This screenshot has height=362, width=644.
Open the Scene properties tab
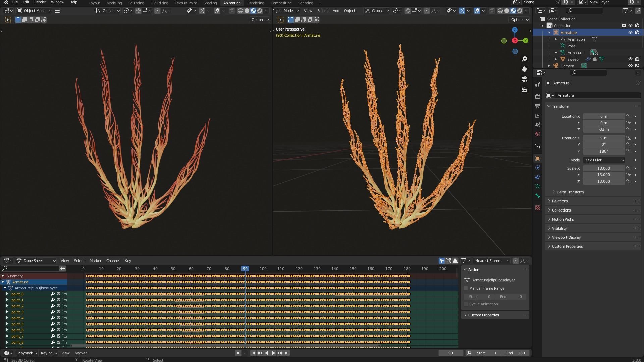pos(538,125)
